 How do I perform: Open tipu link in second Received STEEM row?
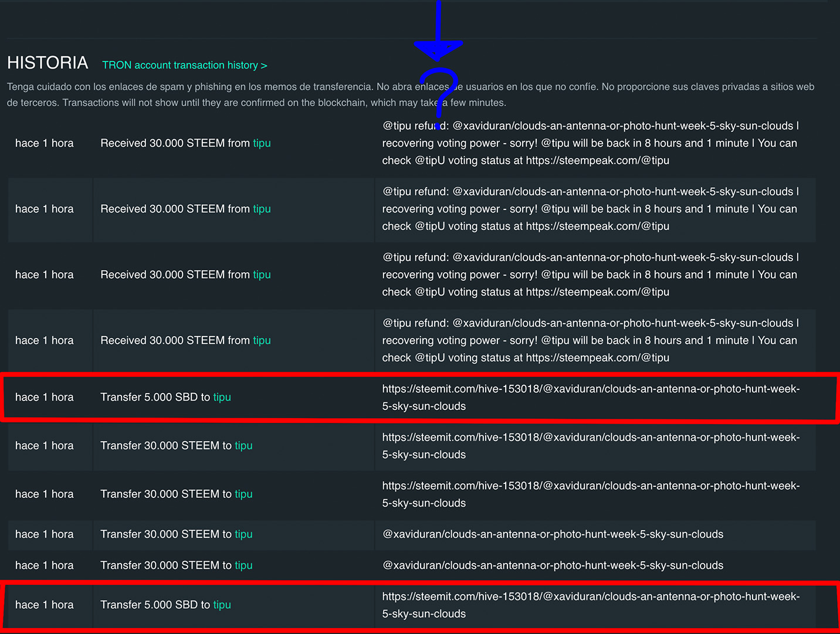coord(262,209)
